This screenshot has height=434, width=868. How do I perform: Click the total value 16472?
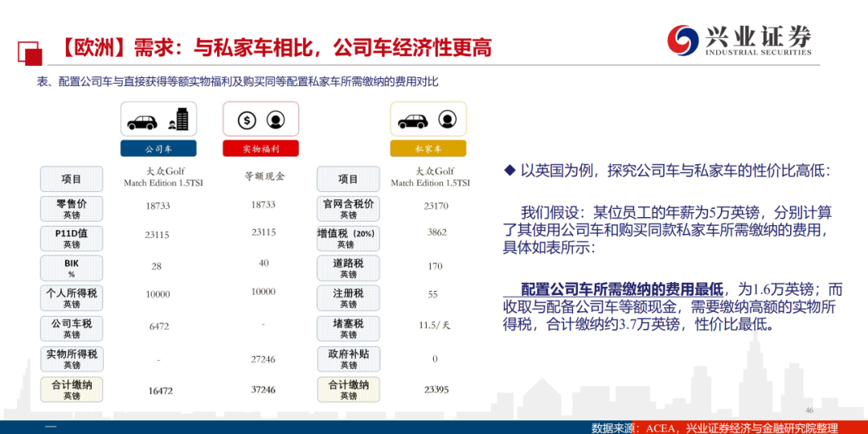(x=161, y=391)
